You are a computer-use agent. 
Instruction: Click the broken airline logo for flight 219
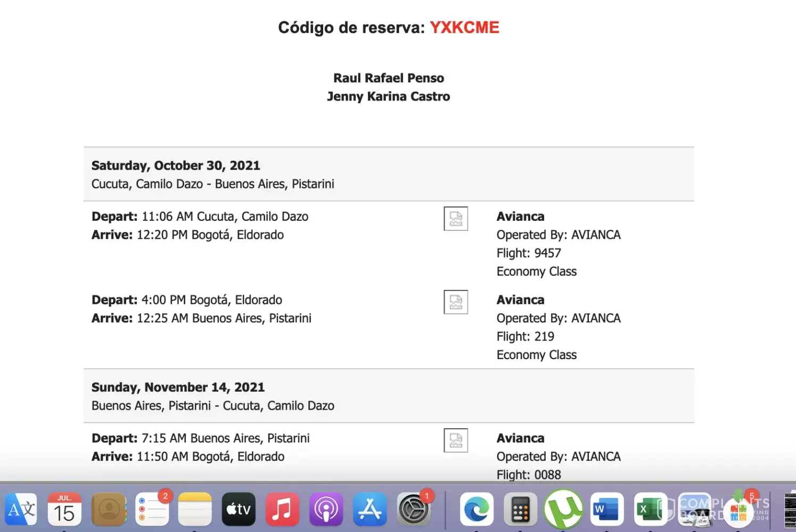click(456, 302)
